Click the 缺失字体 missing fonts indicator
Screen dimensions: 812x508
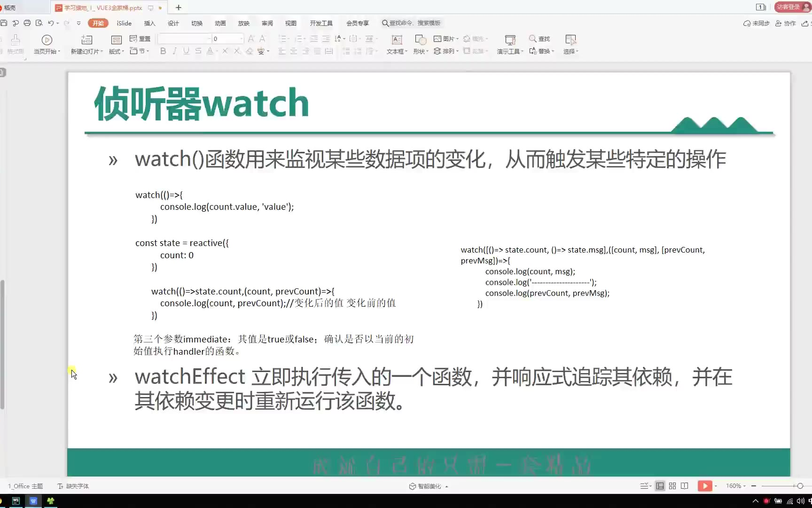click(73, 486)
